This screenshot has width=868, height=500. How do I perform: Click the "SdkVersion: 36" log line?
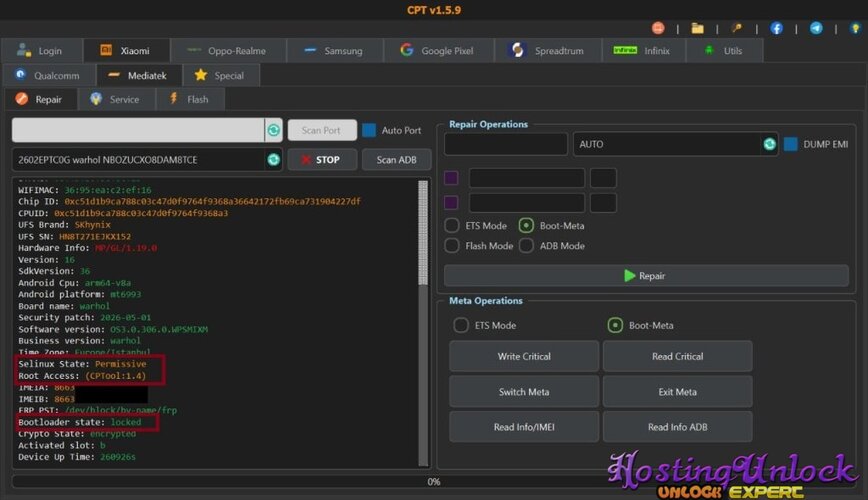coord(54,271)
